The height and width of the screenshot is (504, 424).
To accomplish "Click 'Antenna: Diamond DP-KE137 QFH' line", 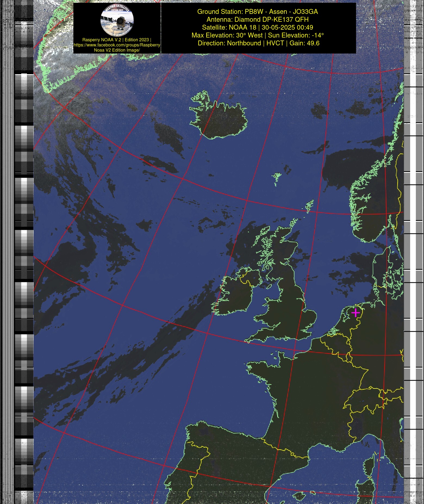I will click(x=257, y=20).
